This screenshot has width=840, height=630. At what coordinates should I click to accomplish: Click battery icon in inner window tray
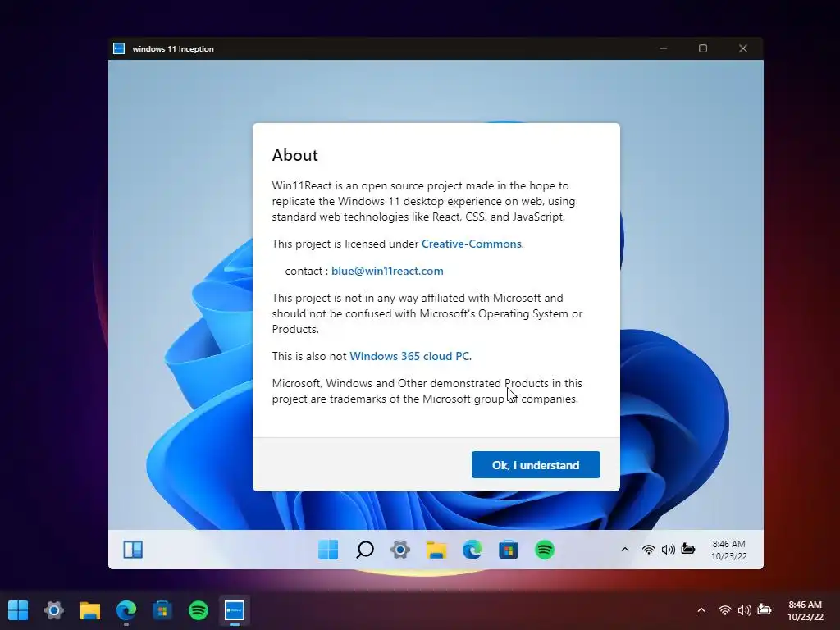pos(688,549)
